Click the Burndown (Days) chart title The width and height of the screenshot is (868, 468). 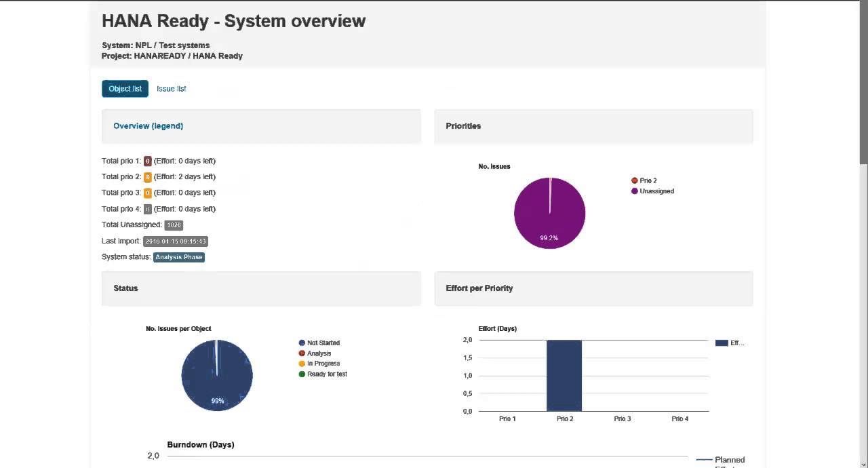[201, 445]
